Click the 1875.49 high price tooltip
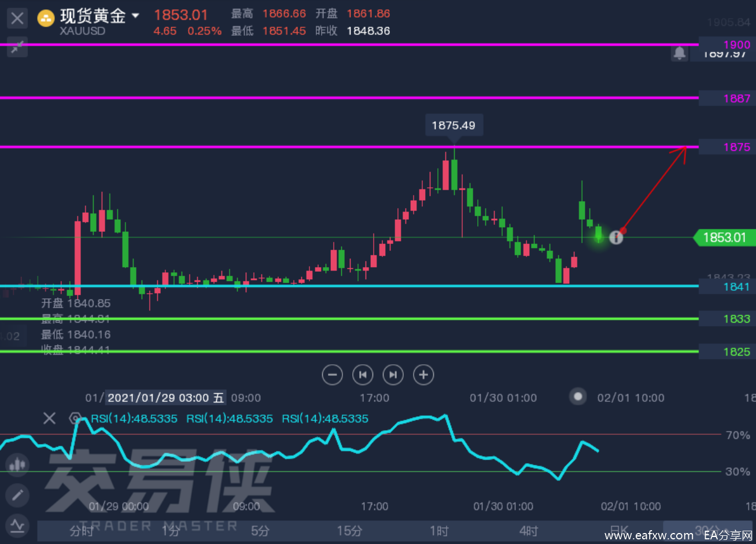Image resolution: width=756 pixels, height=544 pixels. click(453, 125)
